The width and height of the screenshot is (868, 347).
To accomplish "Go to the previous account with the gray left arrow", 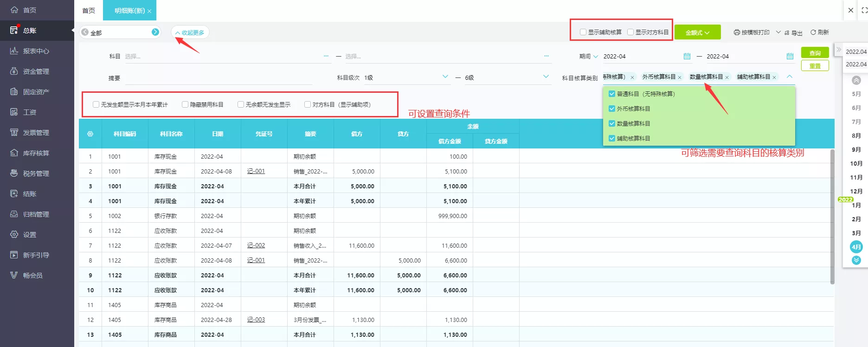I will click(85, 32).
